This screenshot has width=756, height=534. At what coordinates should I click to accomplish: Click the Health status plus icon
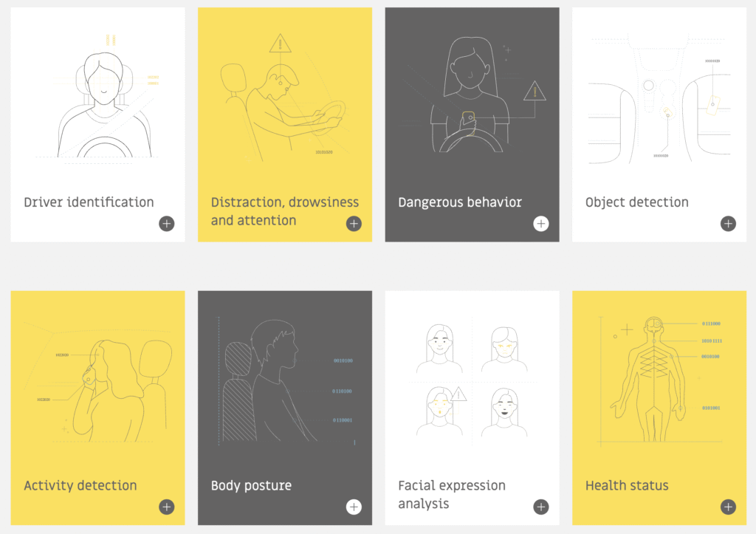[x=728, y=507]
